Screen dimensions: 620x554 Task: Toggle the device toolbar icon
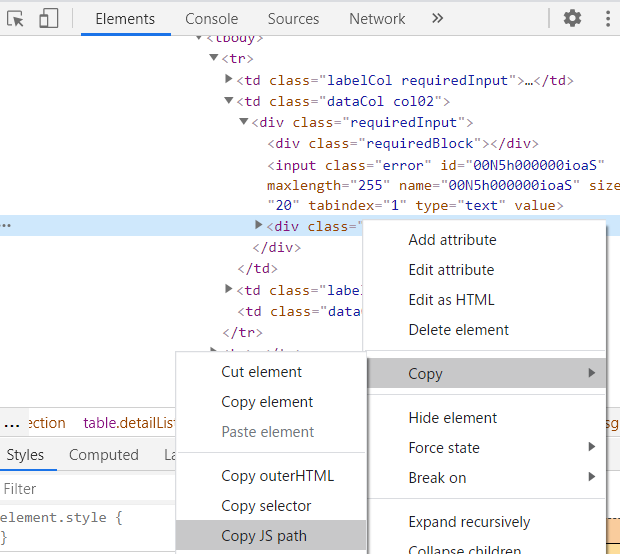[x=49, y=19]
